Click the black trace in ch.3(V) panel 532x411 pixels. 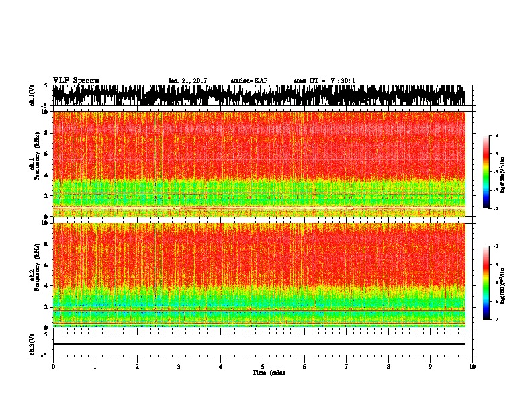[x=259, y=344]
